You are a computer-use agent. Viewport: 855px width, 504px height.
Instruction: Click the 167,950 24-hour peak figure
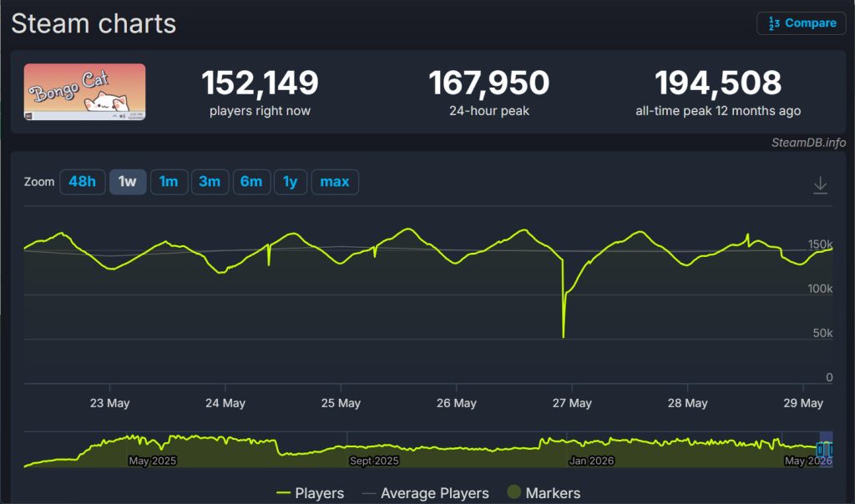(x=489, y=83)
